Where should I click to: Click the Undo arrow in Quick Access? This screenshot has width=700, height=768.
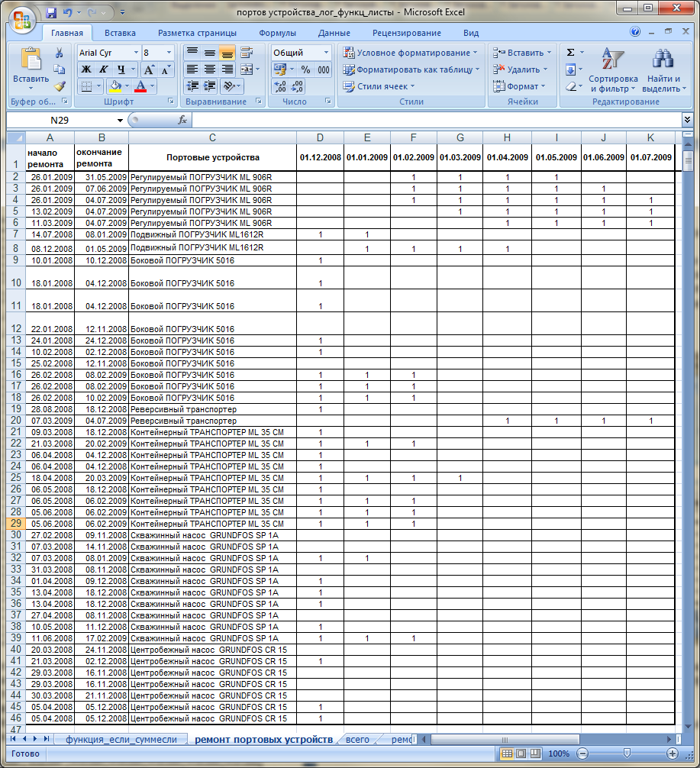(68, 13)
